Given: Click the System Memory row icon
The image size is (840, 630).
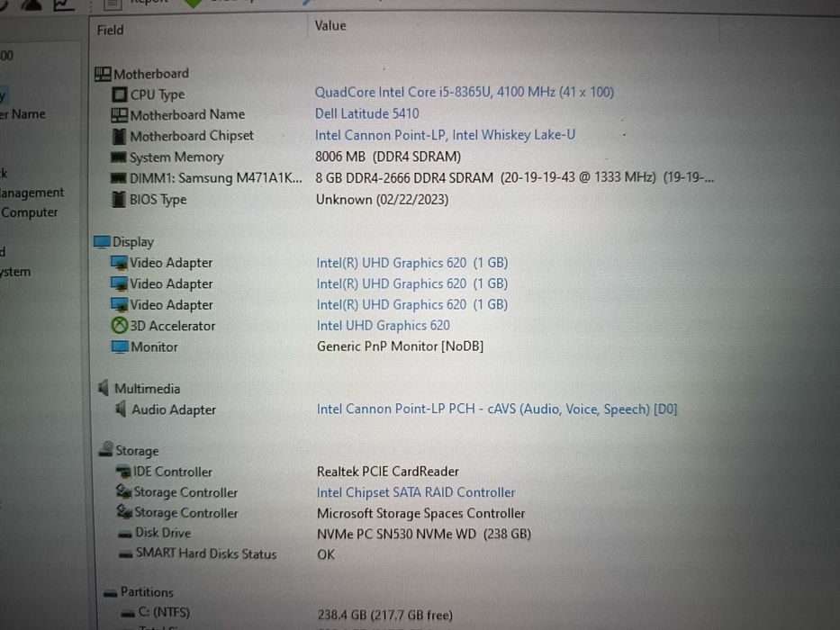Looking at the screenshot, I should point(118,157).
